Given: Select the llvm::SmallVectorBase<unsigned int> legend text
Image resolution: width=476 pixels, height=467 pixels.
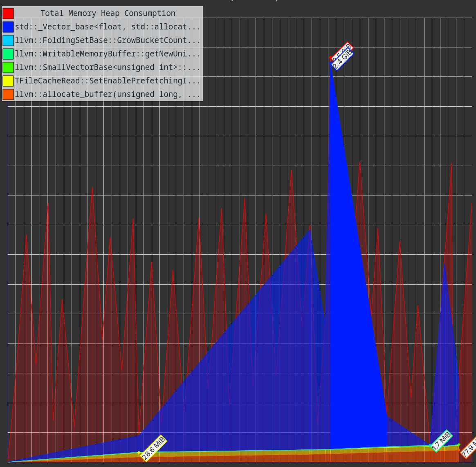Looking at the screenshot, I should tap(108, 67).
